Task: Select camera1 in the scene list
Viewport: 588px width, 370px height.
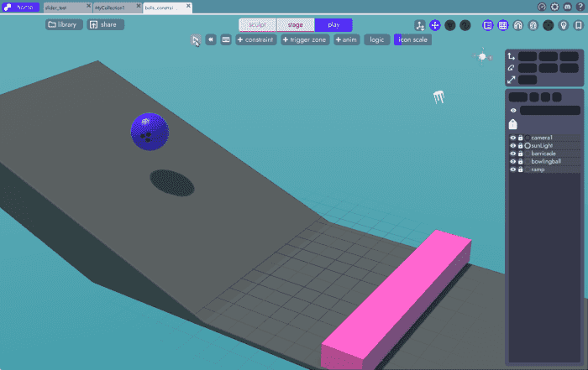Action: point(542,138)
